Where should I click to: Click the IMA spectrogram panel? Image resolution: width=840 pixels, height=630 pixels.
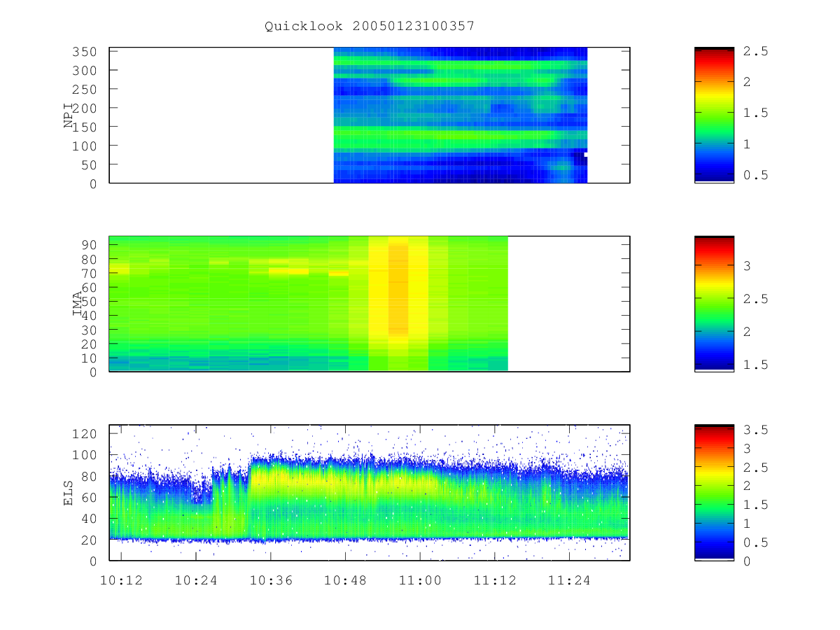tap(370, 304)
